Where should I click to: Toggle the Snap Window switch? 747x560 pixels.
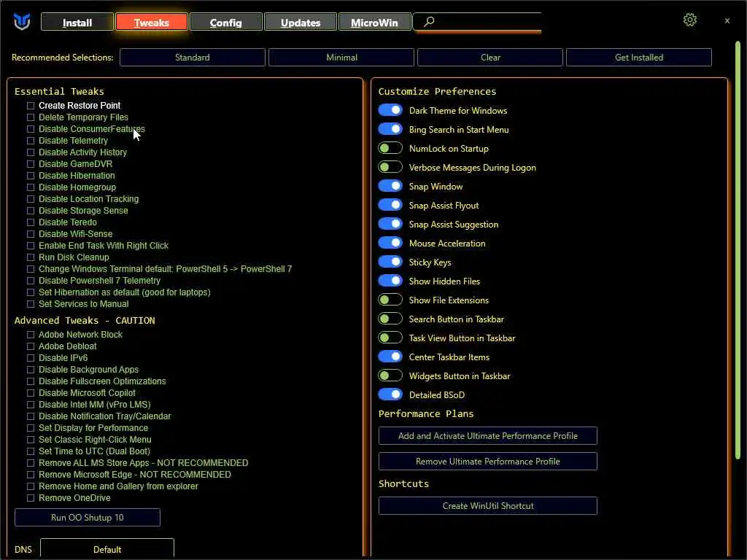tap(390, 186)
